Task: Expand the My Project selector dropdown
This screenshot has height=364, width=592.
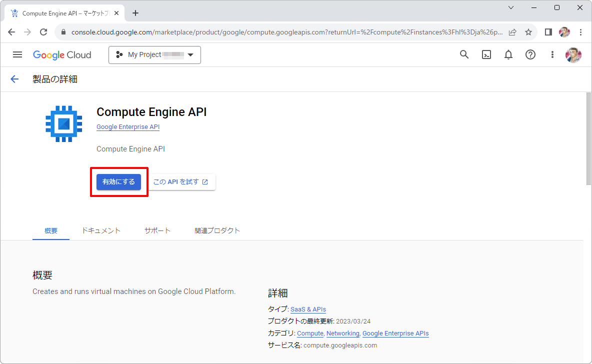Action: (155, 55)
